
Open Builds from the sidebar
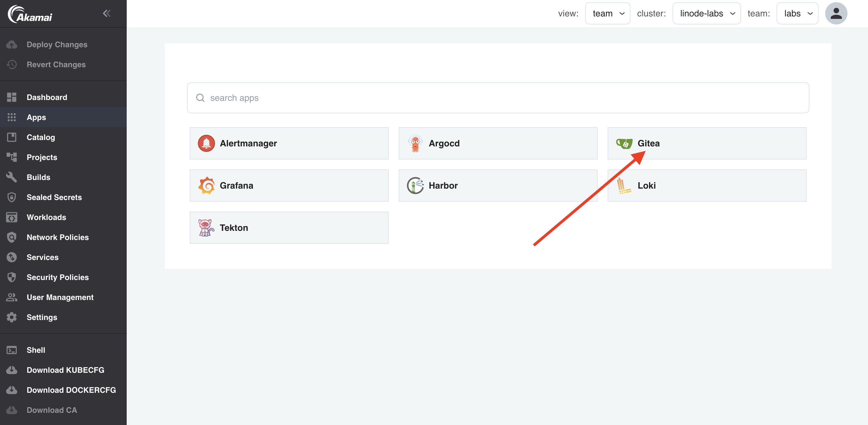[63, 177]
